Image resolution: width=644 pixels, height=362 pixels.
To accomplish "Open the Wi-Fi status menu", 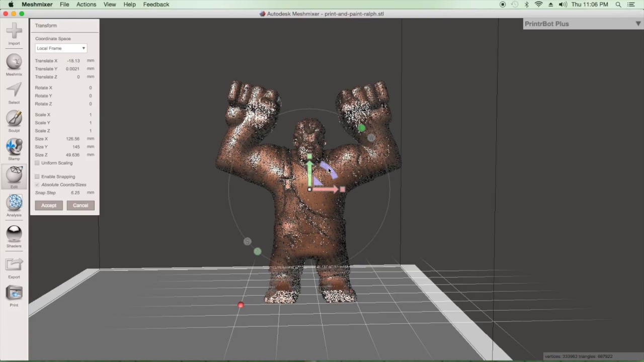I will point(539,5).
